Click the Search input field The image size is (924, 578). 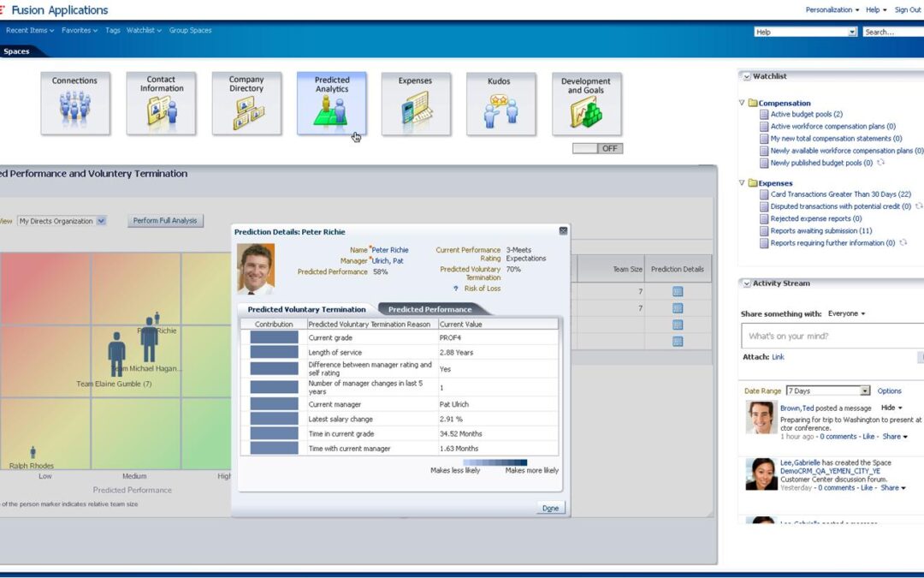893,32
